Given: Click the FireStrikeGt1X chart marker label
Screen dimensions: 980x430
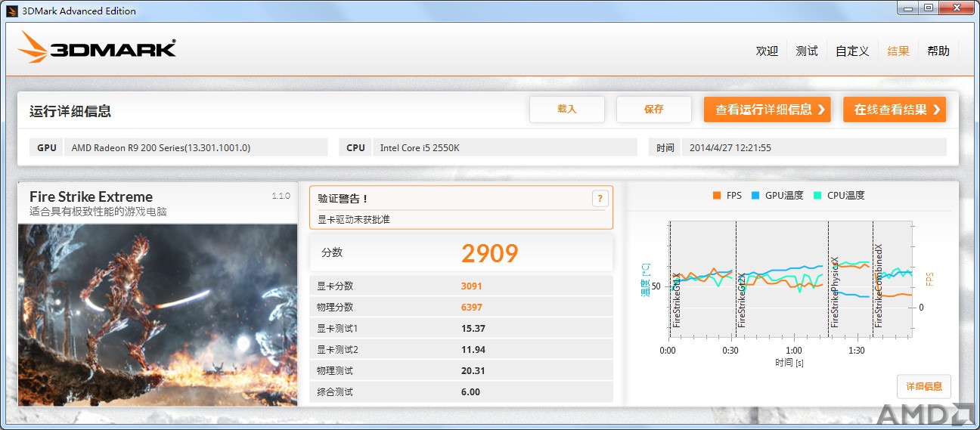Looking at the screenshot, I should (x=677, y=299).
